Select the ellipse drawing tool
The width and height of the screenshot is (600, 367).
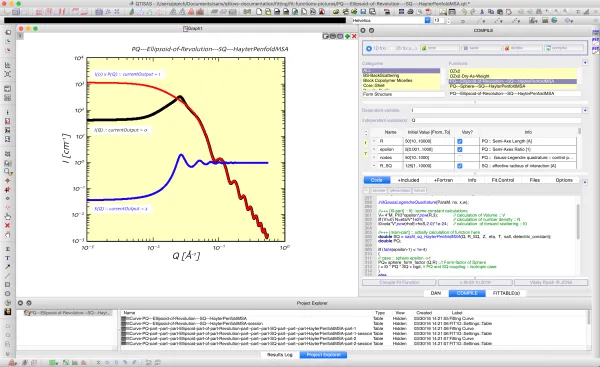click(x=7, y=294)
